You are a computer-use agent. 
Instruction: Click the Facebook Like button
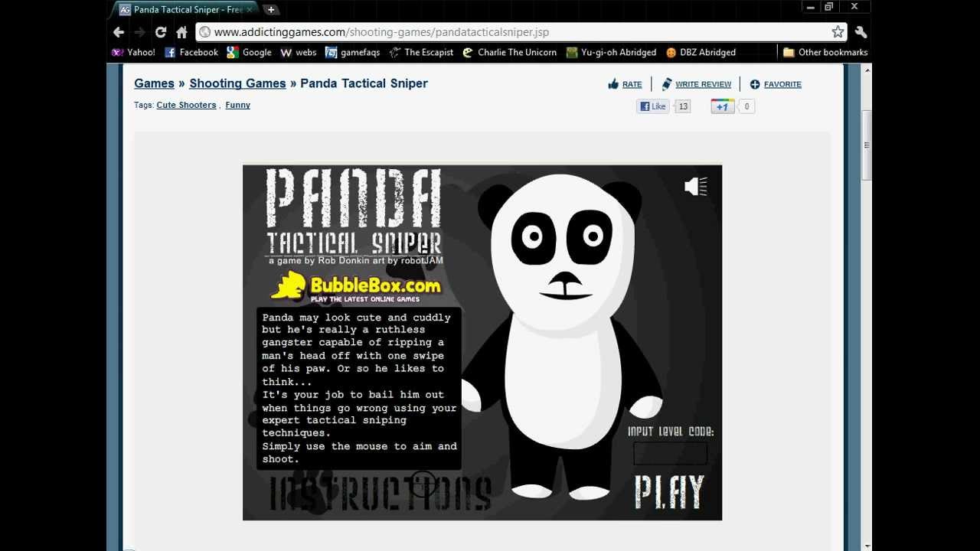(653, 106)
